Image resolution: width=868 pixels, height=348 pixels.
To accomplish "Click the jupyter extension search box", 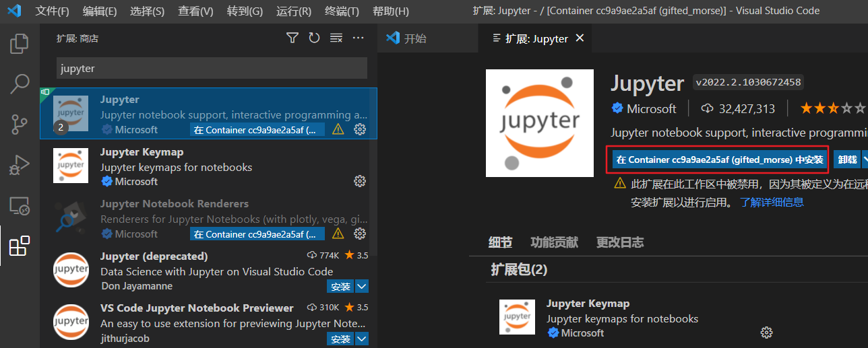I will pyautogui.click(x=212, y=68).
